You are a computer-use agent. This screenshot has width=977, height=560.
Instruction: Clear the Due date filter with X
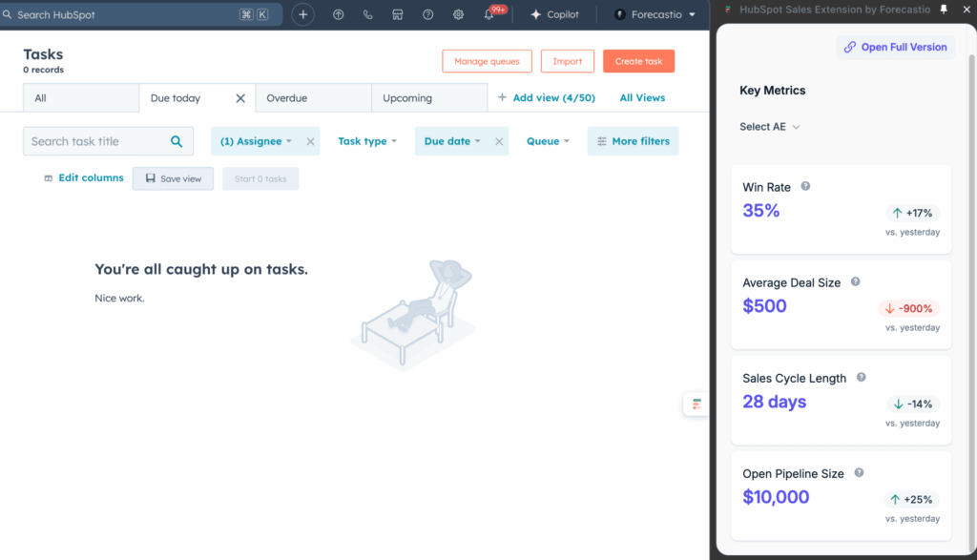(499, 141)
